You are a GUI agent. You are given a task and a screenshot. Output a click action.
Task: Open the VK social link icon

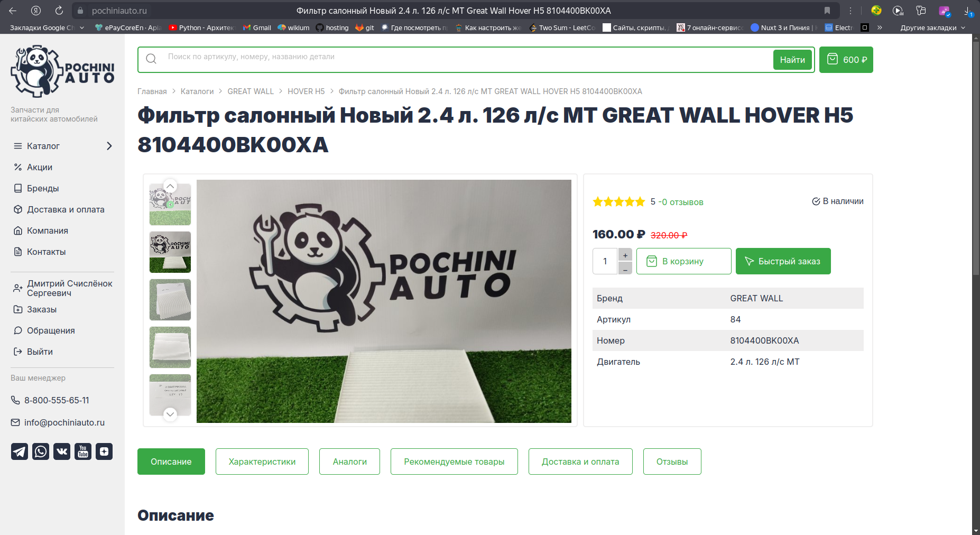[62, 451]
